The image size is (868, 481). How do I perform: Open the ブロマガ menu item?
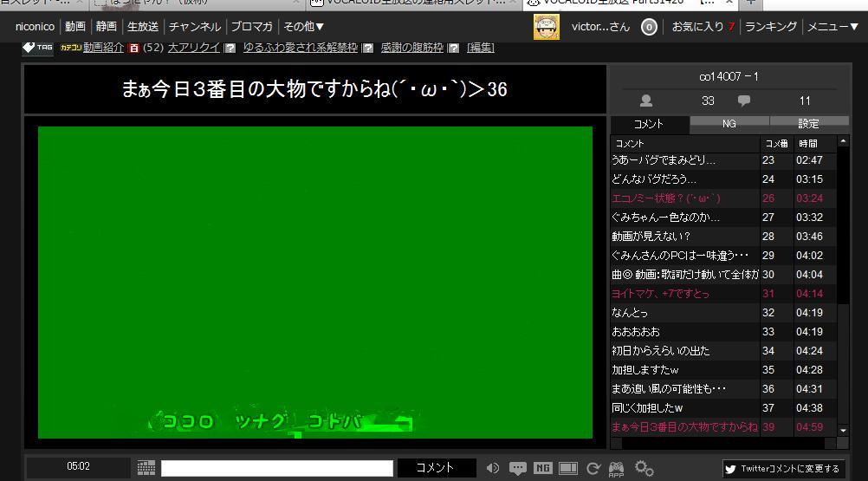click(x=252, y=27)
